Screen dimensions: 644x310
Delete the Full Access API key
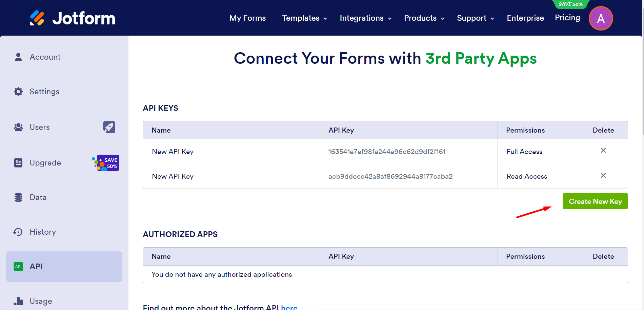[x=603, y=150]
